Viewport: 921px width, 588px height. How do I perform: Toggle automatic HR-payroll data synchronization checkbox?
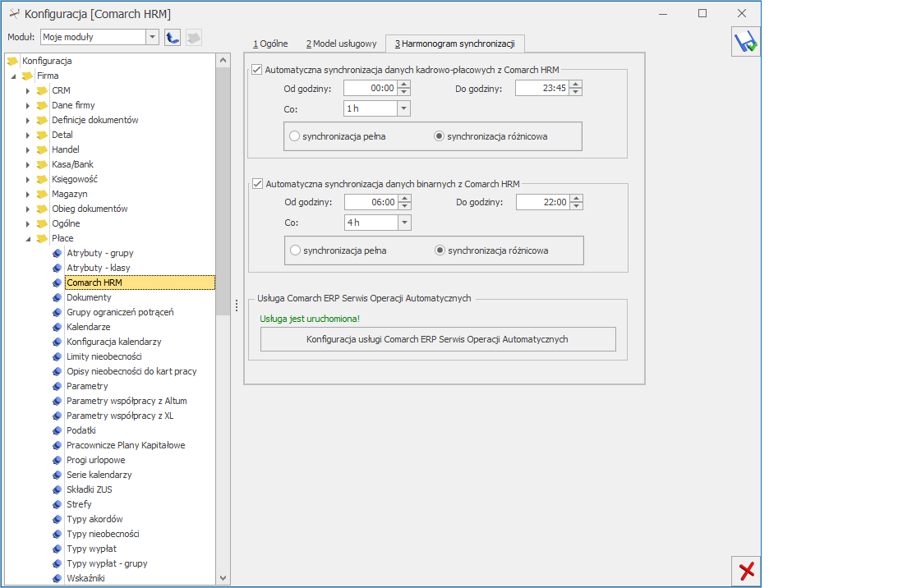click(257, 70)
